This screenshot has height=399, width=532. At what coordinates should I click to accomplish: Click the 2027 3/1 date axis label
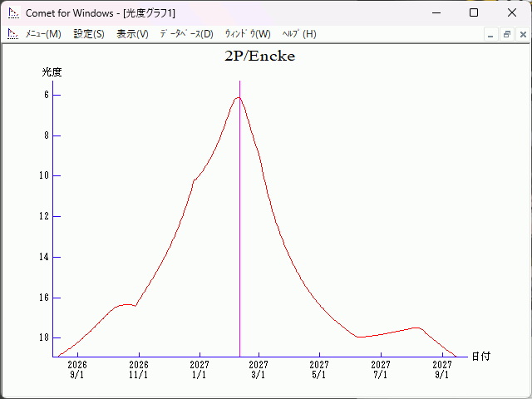259,369
